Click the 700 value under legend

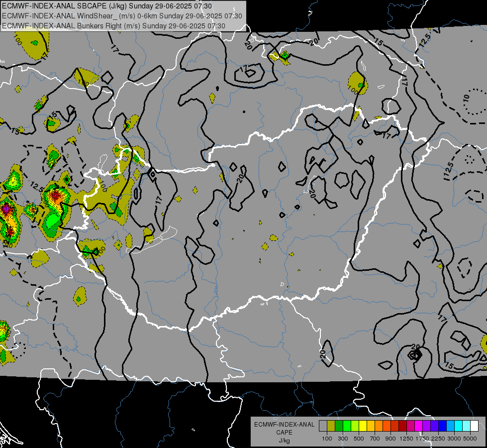click(x=375, y=439)
